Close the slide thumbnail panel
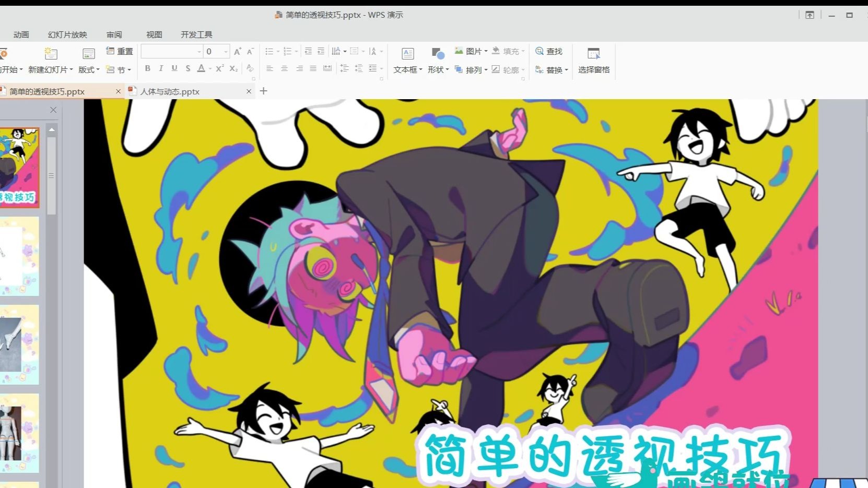 [53, 110]
